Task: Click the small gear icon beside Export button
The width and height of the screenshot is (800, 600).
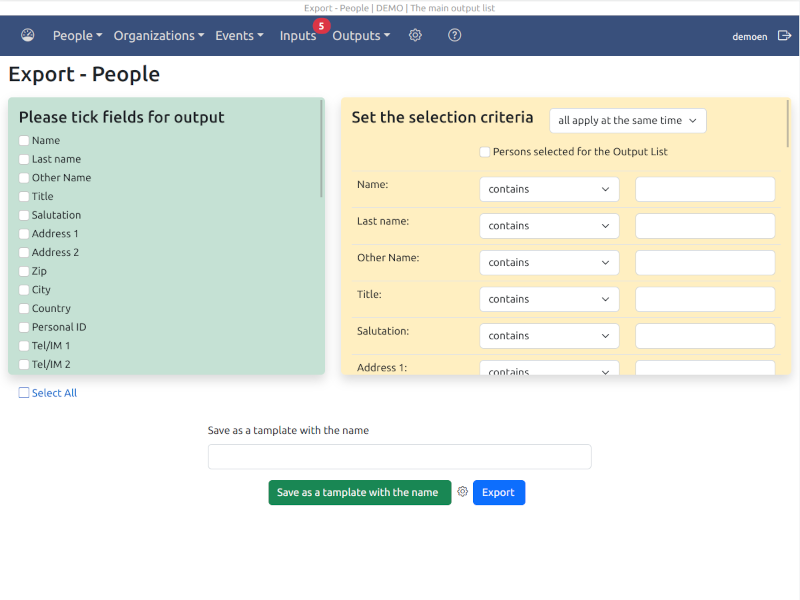Action: (462, 492)
